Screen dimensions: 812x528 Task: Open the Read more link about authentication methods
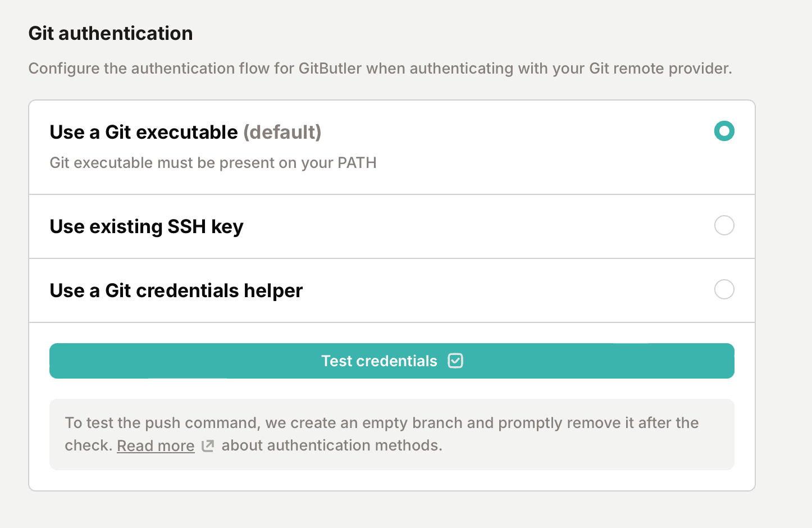[x=156, y=445]
